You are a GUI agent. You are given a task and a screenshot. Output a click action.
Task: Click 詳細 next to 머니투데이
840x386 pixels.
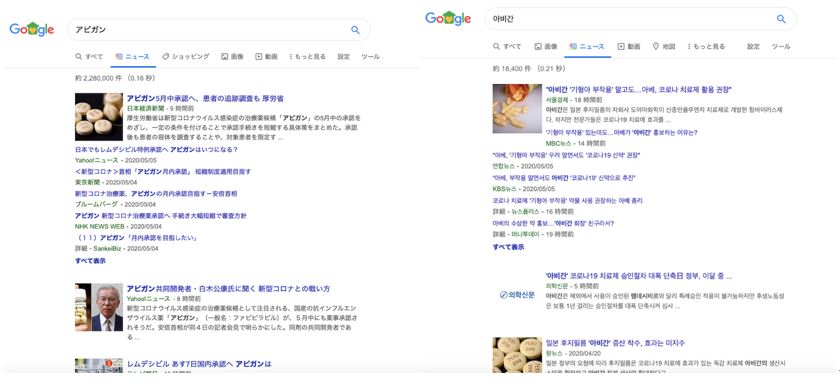(x=499, y=234)
